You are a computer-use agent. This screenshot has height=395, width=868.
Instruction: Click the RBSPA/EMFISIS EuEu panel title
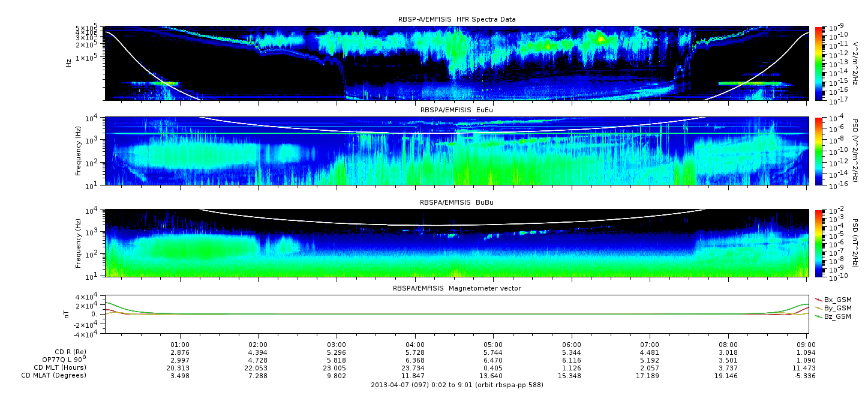click(456, 110)
